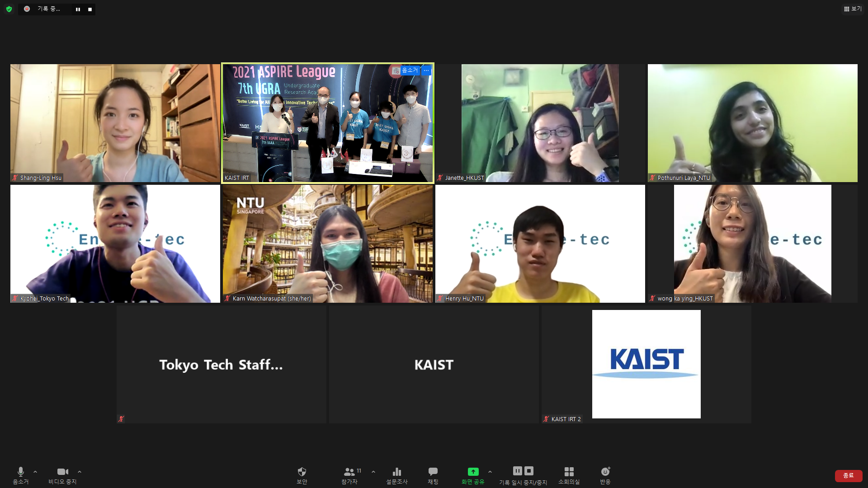Image resolution: width=868 pixels, height=488 pixels.
Task: Click the muted mic icon on KAIST IRT 2
Action: [546, 419]
